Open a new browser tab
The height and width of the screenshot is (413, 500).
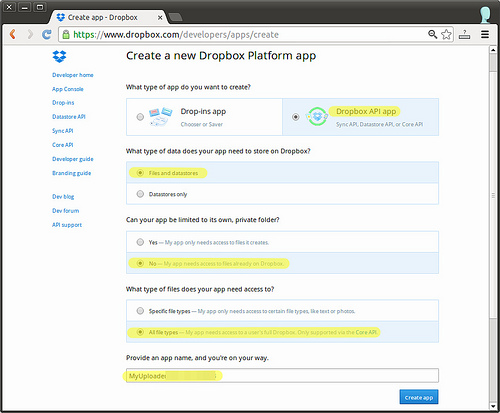tap(175, 17)
